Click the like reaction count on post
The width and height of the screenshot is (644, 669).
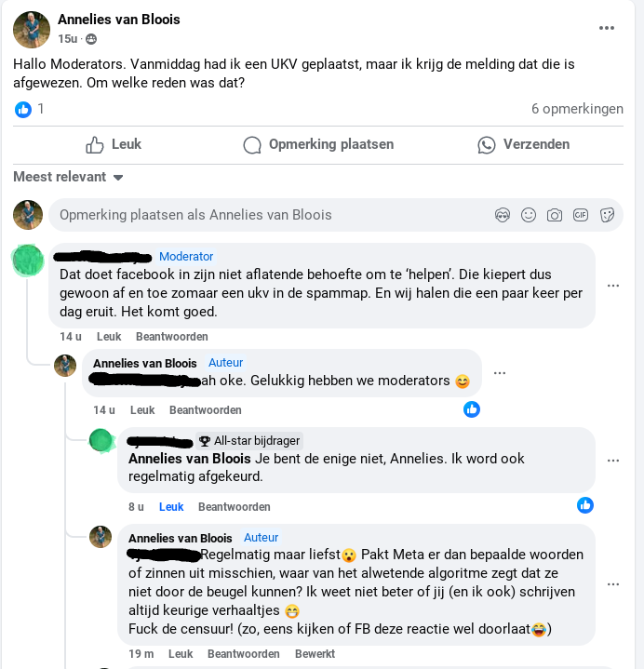30,109
